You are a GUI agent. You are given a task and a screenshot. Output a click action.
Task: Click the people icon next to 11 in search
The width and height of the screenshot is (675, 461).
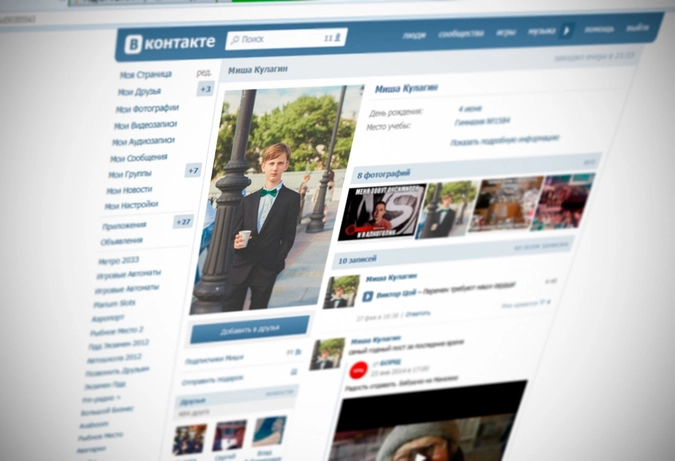[338, 37]
